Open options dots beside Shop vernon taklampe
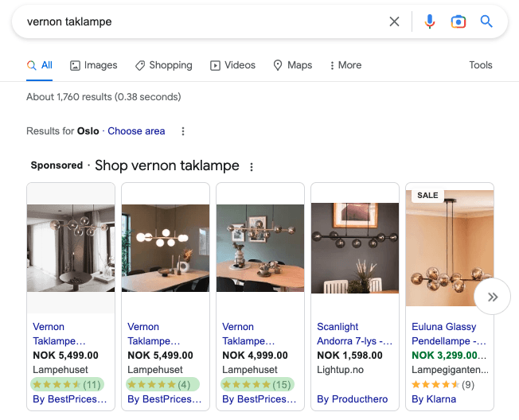This screenshot has height=420, width=519. pyautogui.click(x=252, y=167)
